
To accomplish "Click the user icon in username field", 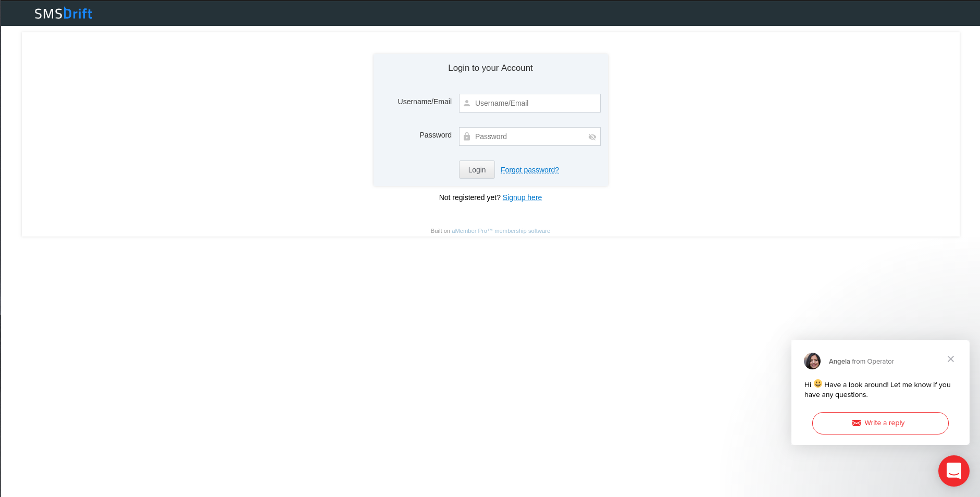I will click(x=467, y=103).
